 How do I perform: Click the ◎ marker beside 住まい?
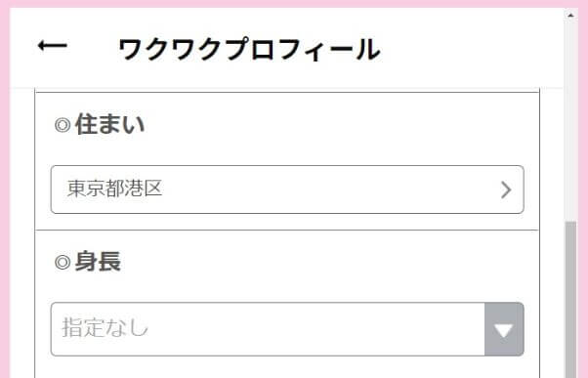pos(63,125)
